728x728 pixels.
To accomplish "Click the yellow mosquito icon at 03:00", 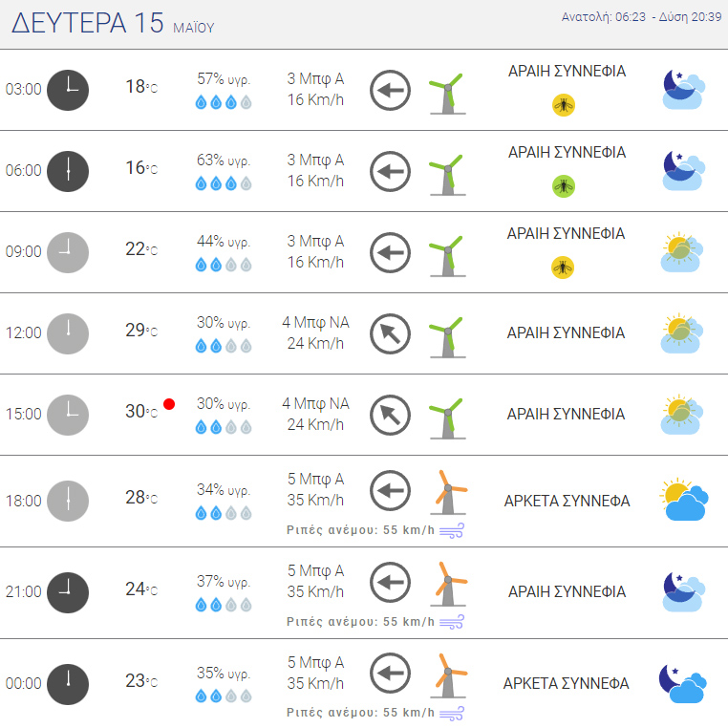I will [563, 105].
